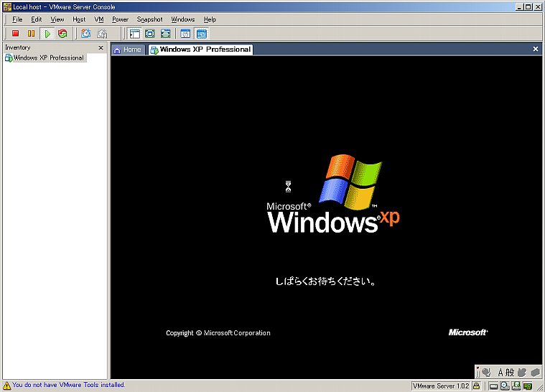545x392 pixels.
Task: Close the Inventory panel with its X
Action: [101, 47]
